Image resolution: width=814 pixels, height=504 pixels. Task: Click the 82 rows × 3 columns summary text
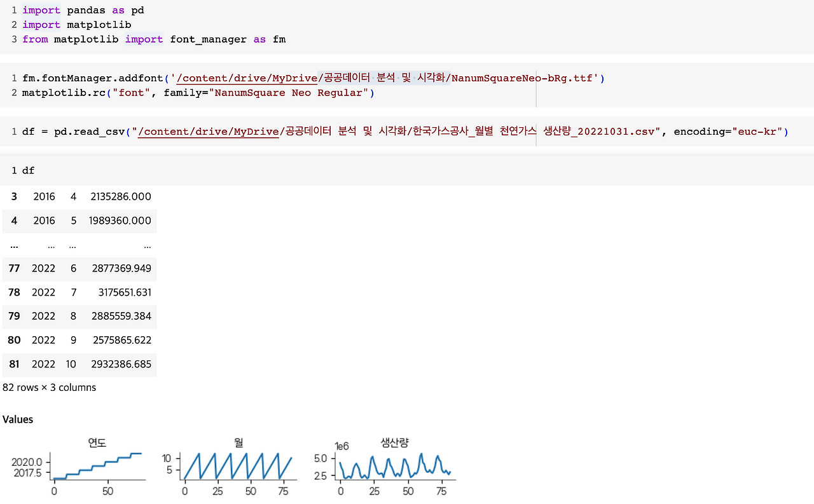(x=49, y=387)
